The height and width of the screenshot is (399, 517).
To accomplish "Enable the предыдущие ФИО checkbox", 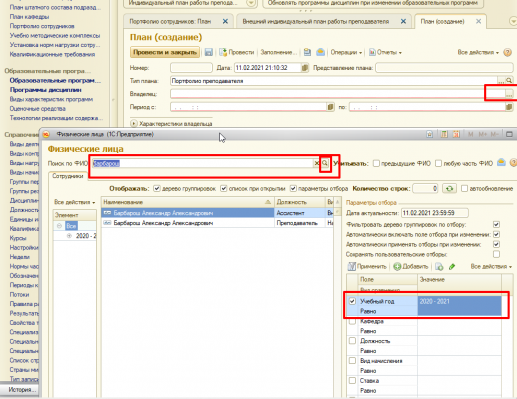I will pos(376,163).
